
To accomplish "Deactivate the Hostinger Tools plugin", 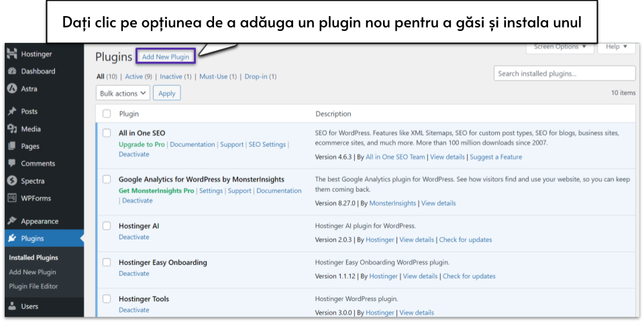I will (x=134, y=311).
